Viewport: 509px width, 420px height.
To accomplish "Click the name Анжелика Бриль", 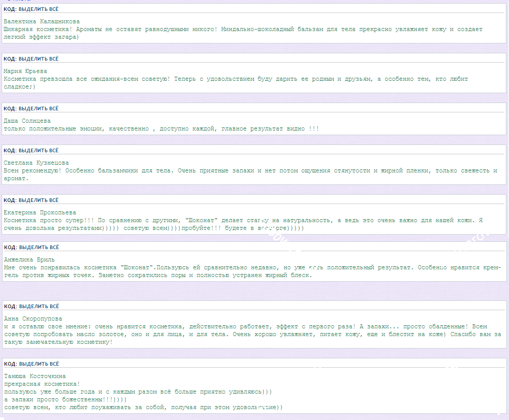I will (x=29, y=259).
